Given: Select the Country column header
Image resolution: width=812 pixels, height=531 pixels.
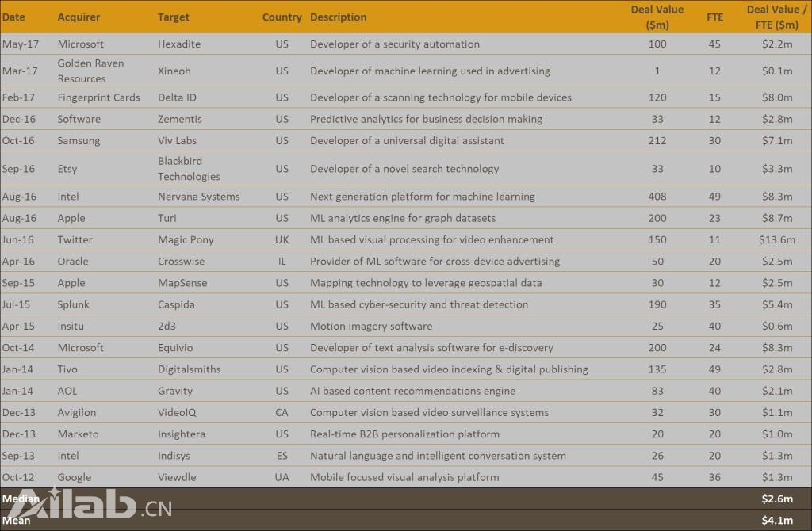Looking at the screenshot, I should point(282,17).
